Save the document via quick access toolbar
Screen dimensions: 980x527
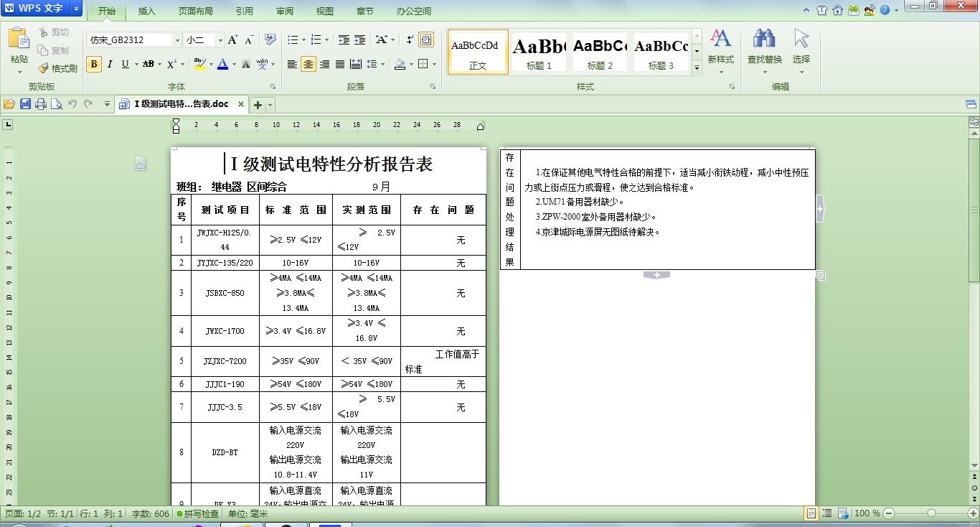(x=26, y=103)
